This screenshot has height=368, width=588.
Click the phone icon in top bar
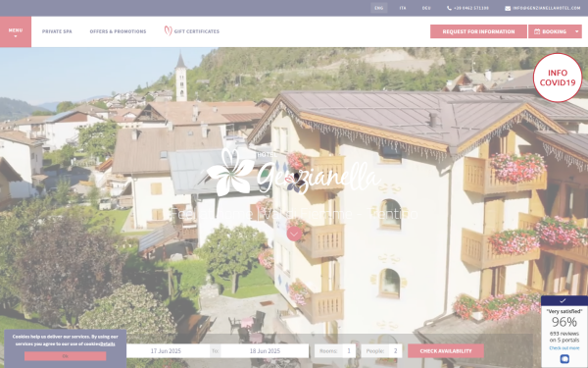449,8
